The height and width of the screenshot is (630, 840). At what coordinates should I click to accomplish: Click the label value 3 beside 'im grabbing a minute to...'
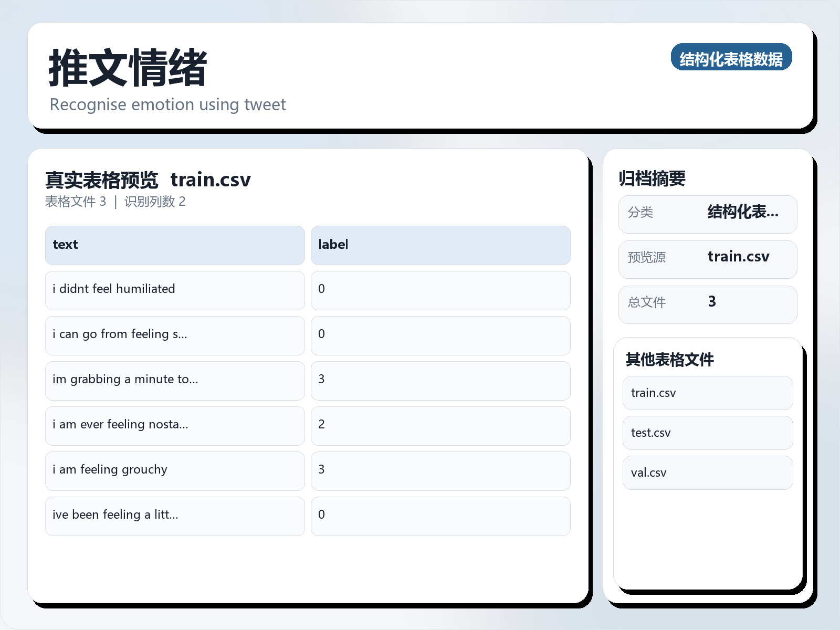point(441,380)
